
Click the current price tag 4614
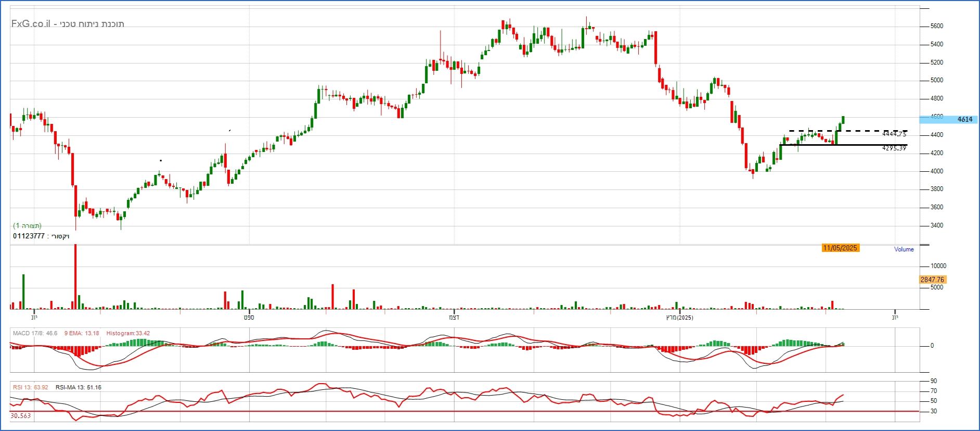coord(964,119)
